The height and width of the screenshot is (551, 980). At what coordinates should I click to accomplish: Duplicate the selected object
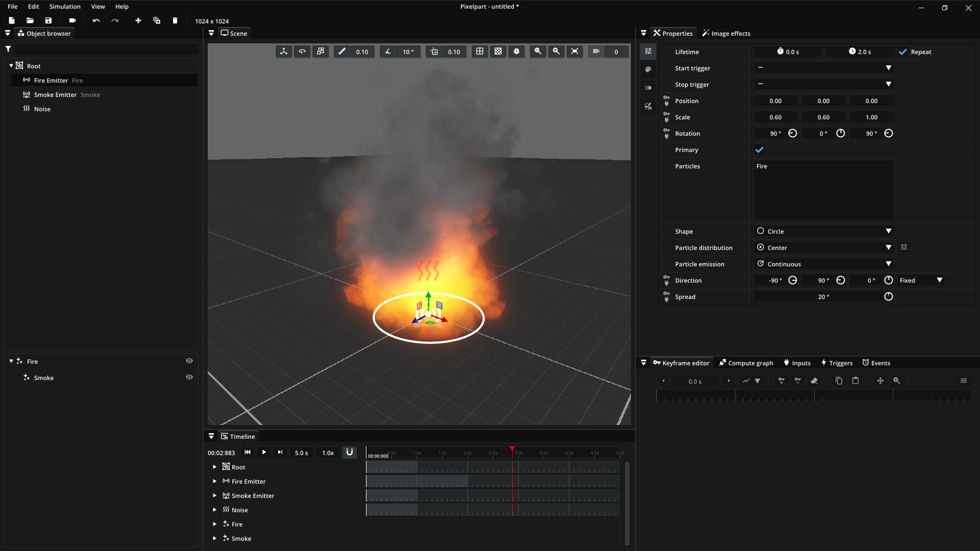pyautogui.click(x=157, y=21)
